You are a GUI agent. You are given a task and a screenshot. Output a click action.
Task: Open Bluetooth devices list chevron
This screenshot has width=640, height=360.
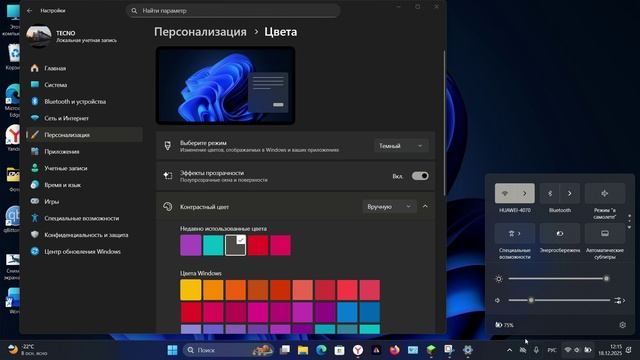coord(570,193)
